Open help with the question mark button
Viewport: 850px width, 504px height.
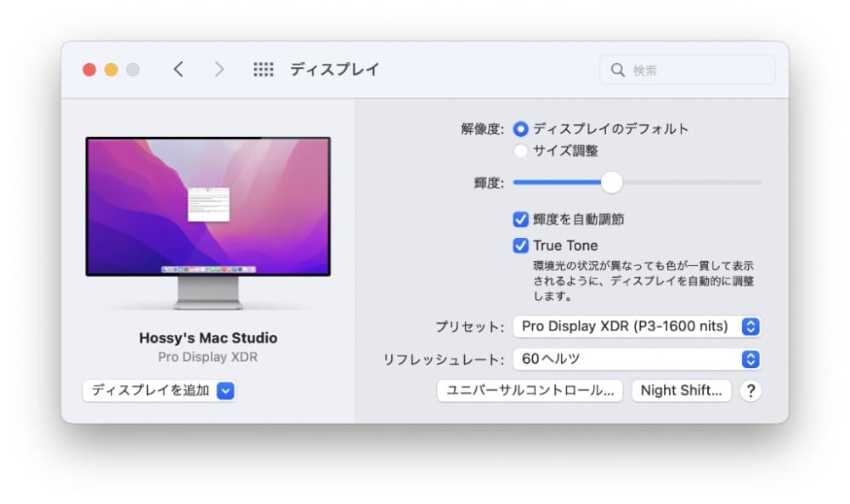click(750, 391)
